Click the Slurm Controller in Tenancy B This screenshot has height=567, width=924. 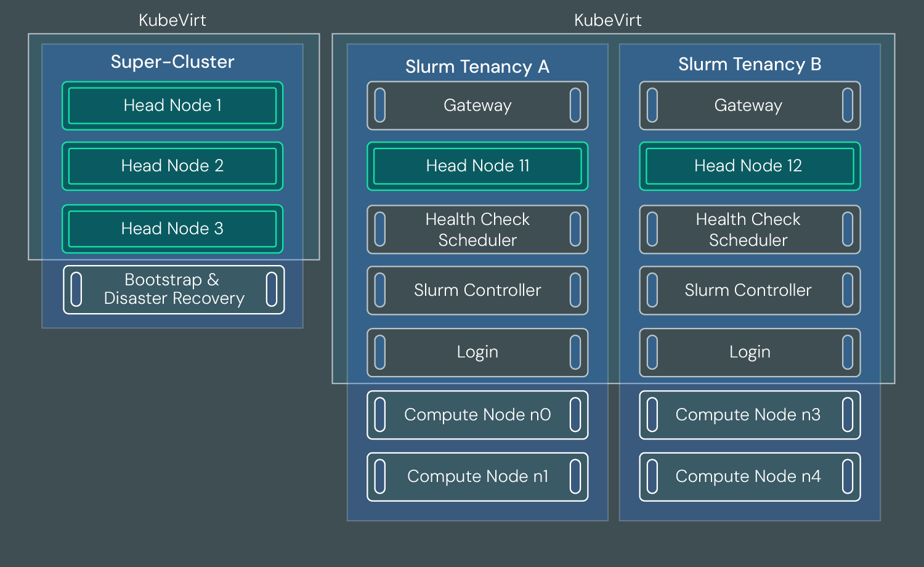pyautogui.click(x=749, y=290)
